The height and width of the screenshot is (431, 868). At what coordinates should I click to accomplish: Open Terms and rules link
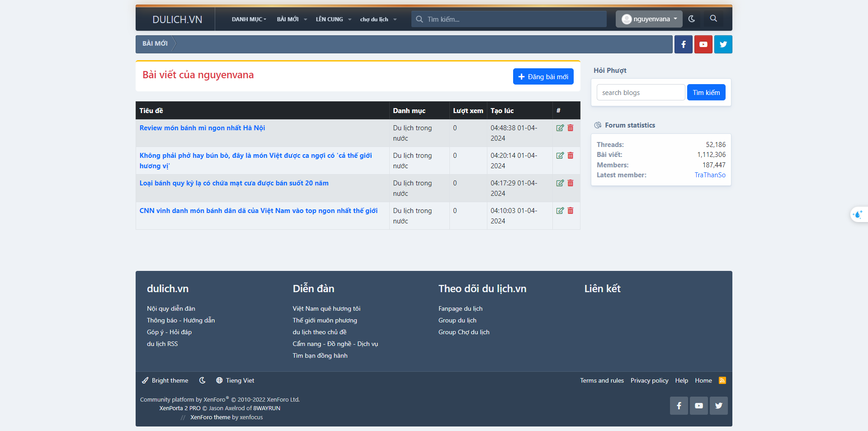602,380
